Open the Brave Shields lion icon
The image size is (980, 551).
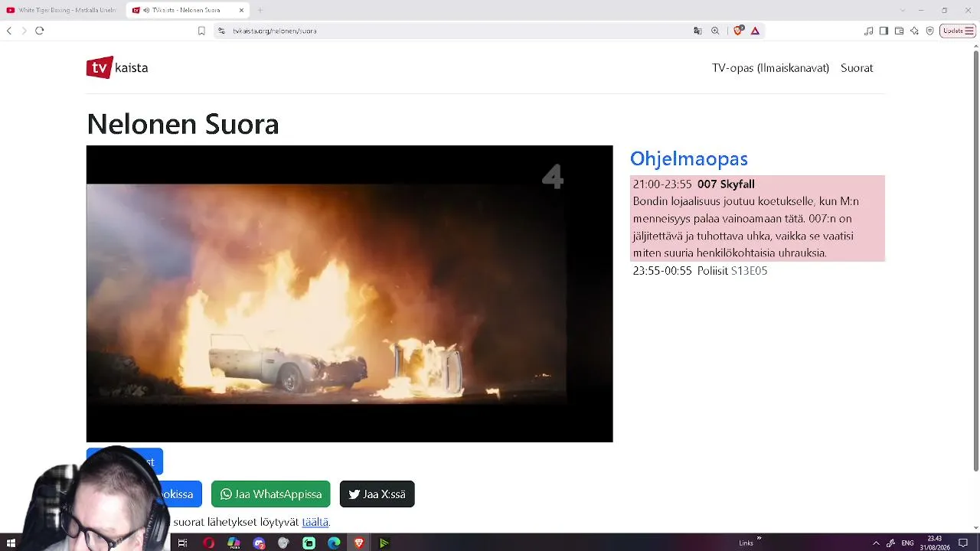(738, 31)
